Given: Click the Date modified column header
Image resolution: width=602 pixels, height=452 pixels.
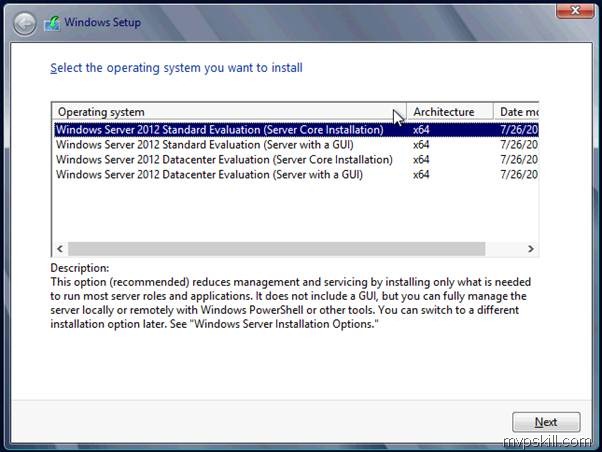Looking at the screenshot, I should click(x=516, y=112).
